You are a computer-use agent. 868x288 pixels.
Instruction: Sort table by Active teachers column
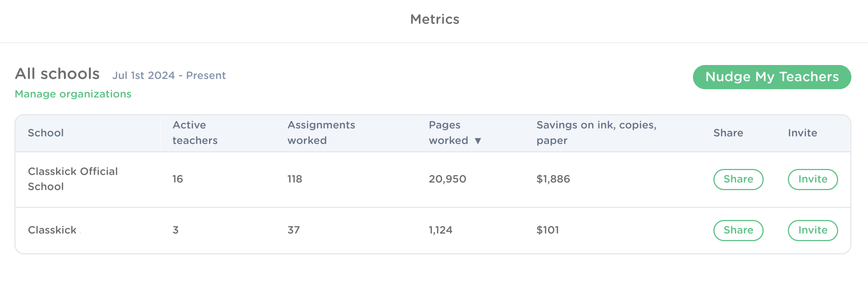point(195,133)
